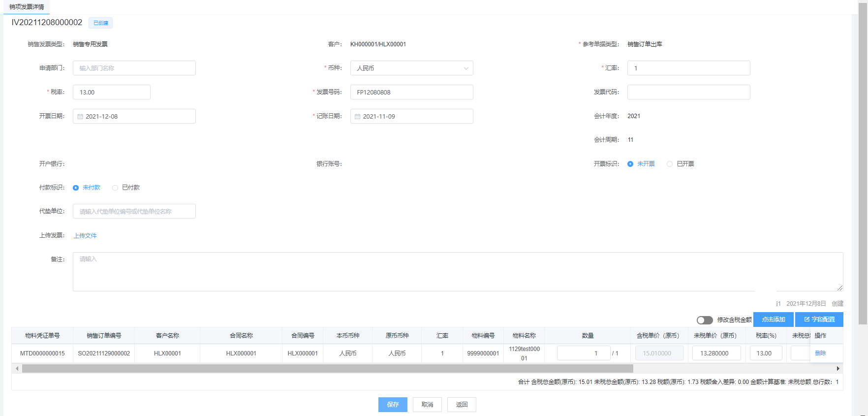Image resolution: width=868 pixels, height=416 pixels.
Task: Select the 已付款 radio option
Action: click(115, 188)
